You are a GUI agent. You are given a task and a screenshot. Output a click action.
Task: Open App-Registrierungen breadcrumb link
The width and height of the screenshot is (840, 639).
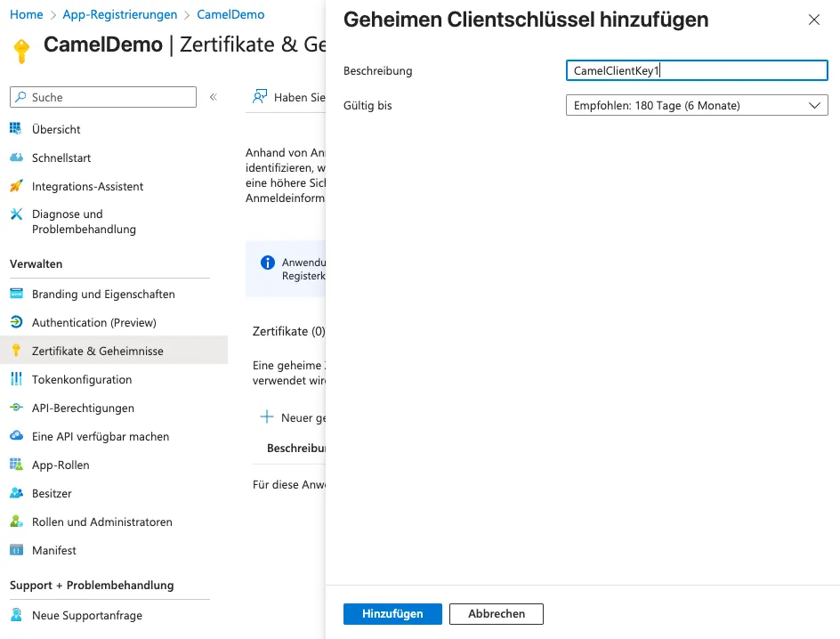[x=119, y=14]
